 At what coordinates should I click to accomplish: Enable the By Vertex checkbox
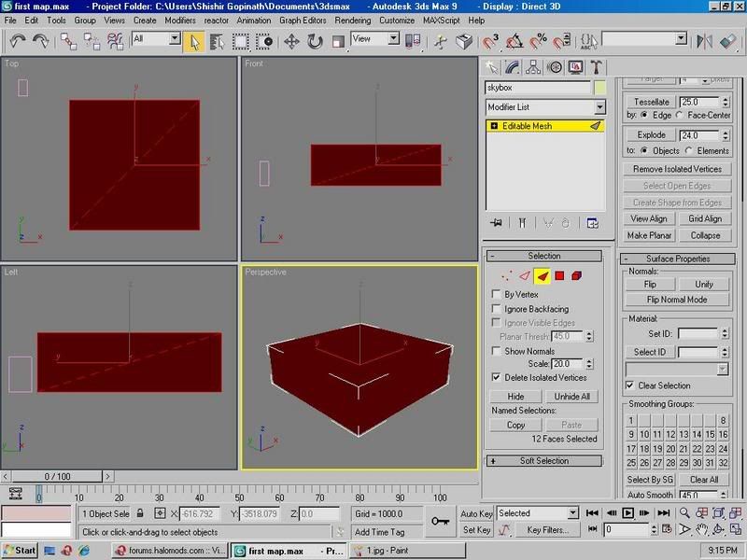click(496, 294)
